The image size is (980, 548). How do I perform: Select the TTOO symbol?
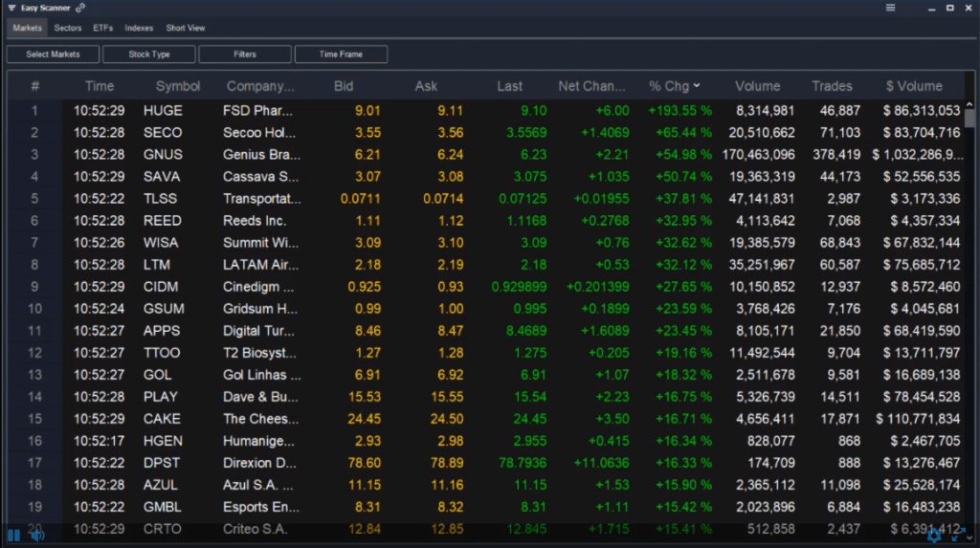click(x=161, y=353)
